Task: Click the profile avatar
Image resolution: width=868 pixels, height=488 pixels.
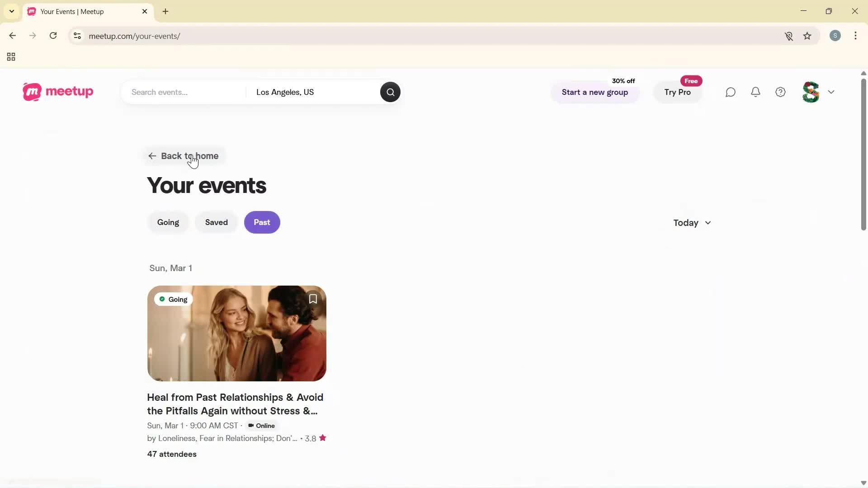Action: [x=811, y=92]
